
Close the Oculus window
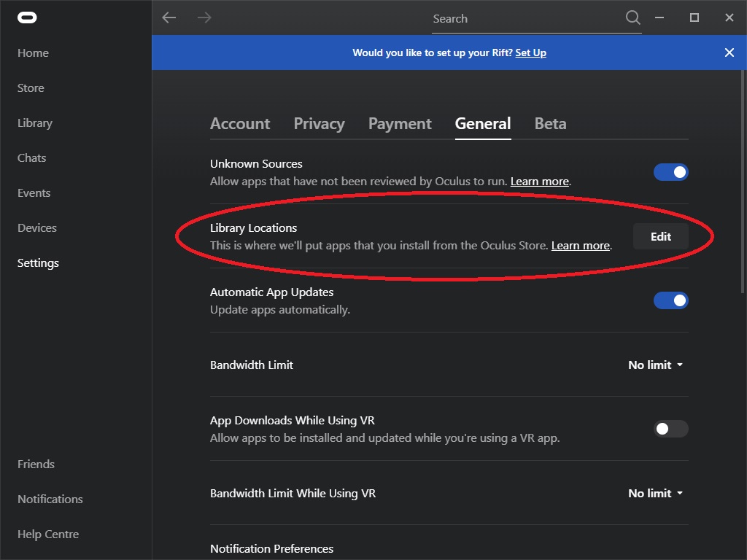pyautogui.click(x=729, y=17)
